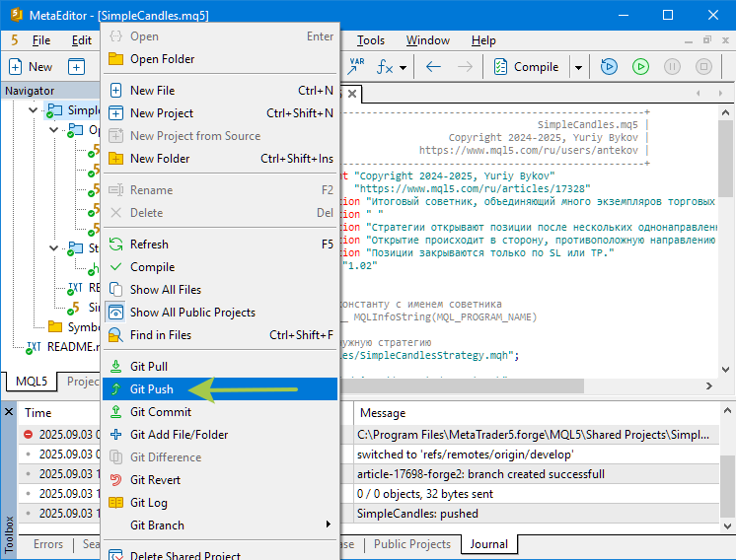Switch to the Public Projects tab
Viewport: 736px width, 560px height.
click(x=412, y=544)
